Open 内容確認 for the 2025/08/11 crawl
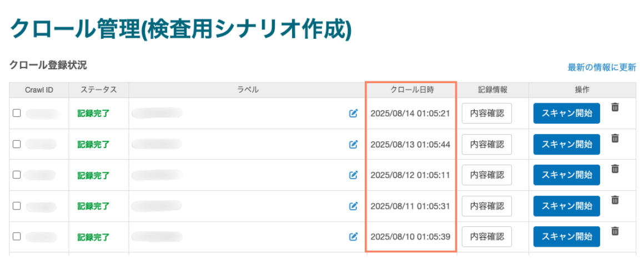Screen dimensions: 644x265 487,206
